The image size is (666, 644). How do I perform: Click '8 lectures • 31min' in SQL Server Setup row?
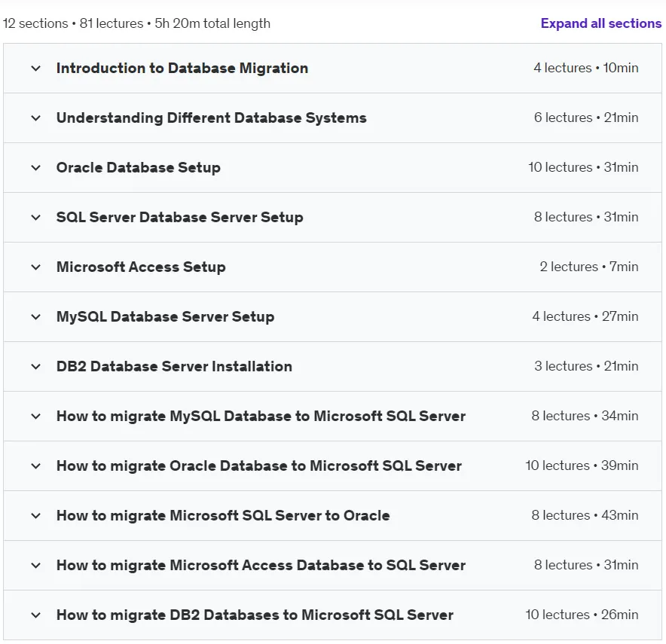(x=586, y=217)
